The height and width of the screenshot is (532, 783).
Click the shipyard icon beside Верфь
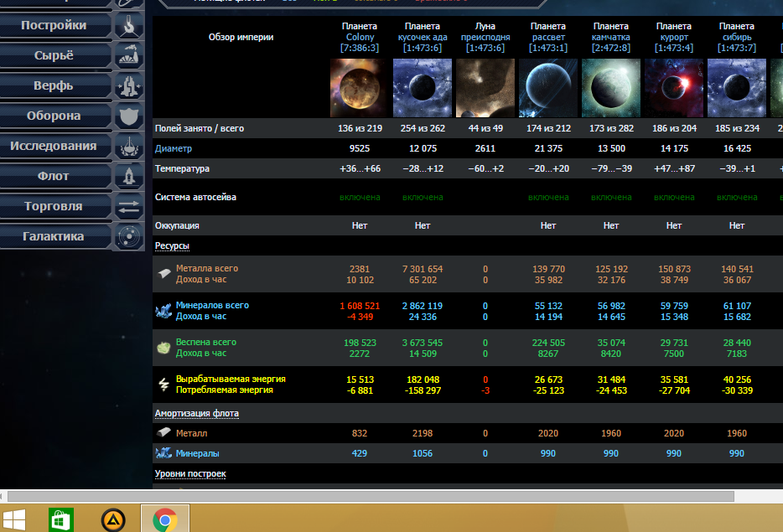point(129,86)
